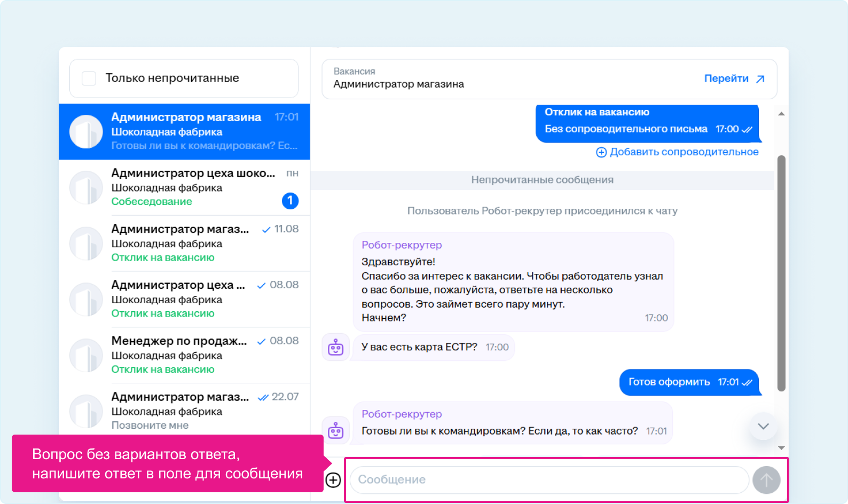Click company avatar of Администратор цеха шоко chat
Screen dimensions: 848x504
(x=86, y=187)
